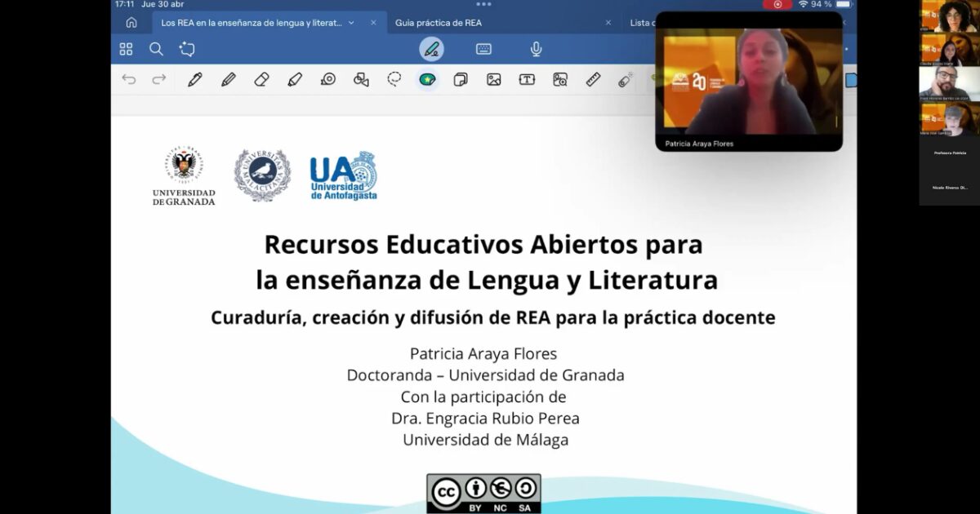The image size is (980, 514).
Task: Tap the red screen recording indicator
Action: coord(777,4)
